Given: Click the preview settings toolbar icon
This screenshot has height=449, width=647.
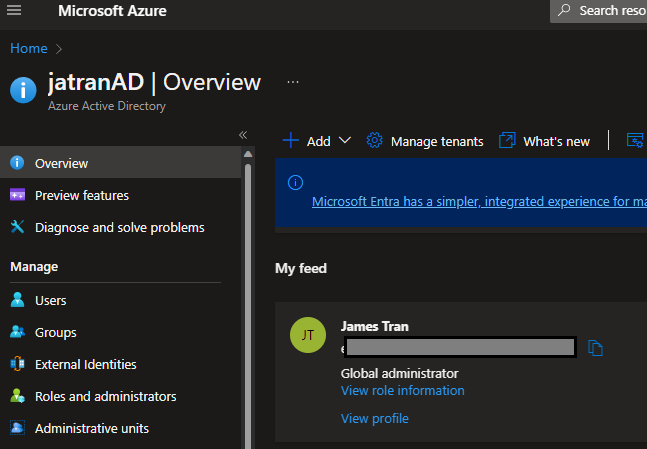Looking at the screenshot, I should pyautogui.click(x=635, y=140).
